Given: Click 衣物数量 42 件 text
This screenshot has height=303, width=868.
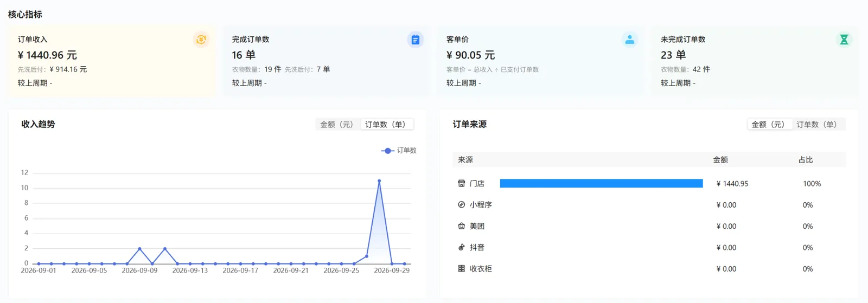Looking at the screenshot, I should 685,69.
